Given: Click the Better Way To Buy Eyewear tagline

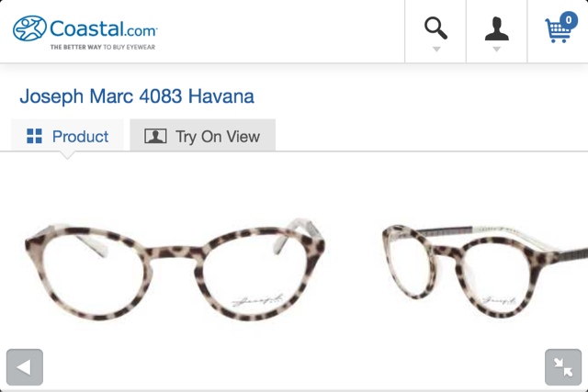Looking at the screenshot, I should click(103, 47).
